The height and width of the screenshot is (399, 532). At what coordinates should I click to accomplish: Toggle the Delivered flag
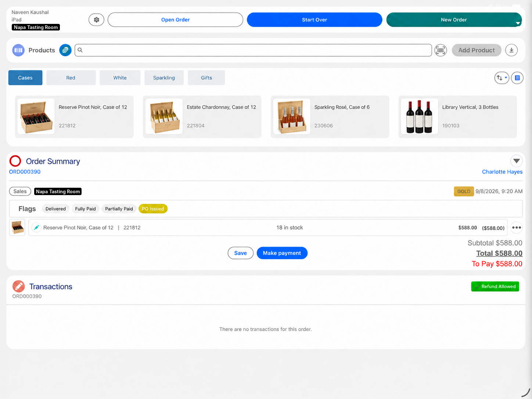pyautogui.click(x=55, y=209)
